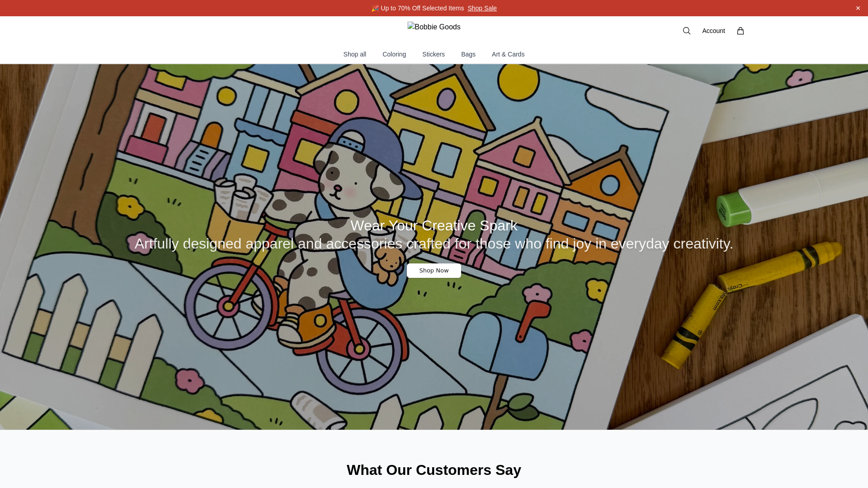The image size is (868, 488).
Task: Open the search magnifier icon
Action: 686,31
